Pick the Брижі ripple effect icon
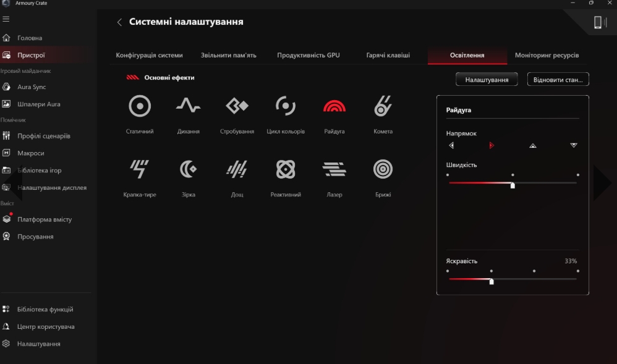This screenshot has width=617, height=364. point(383,169)
